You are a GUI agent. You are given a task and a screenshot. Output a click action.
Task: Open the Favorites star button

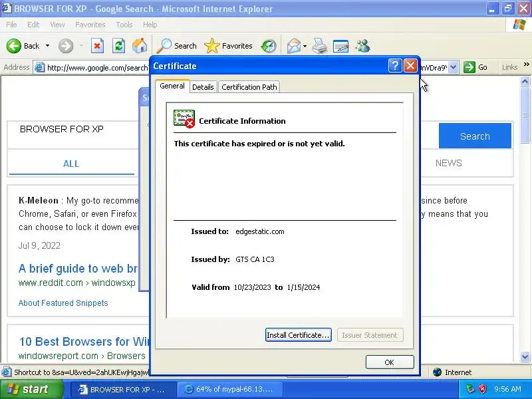[229, 46]
